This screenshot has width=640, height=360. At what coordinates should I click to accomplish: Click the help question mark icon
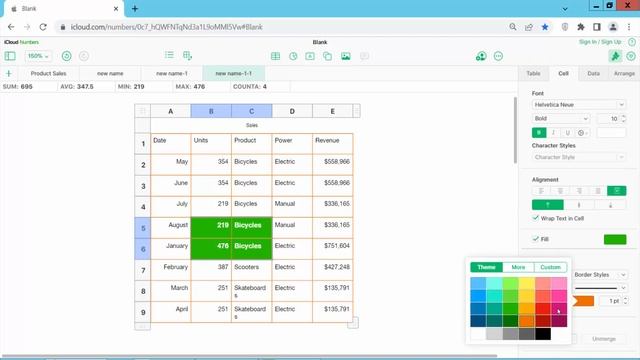click(632, 42)
